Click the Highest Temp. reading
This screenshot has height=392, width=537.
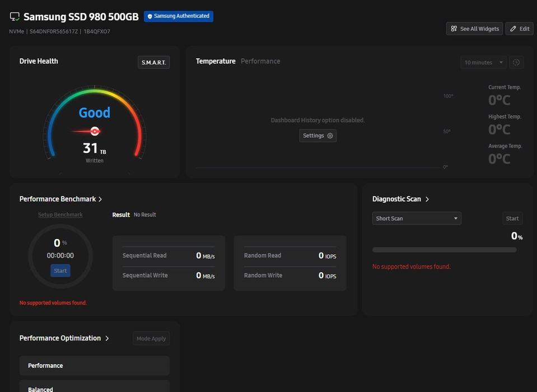click(x=499, y=129)
